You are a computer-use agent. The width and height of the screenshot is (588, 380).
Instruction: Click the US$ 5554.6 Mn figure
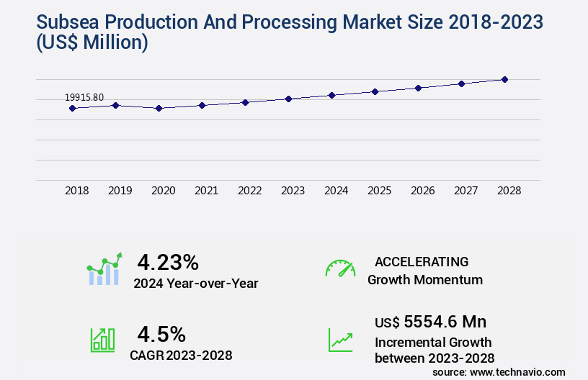(424, 322)
